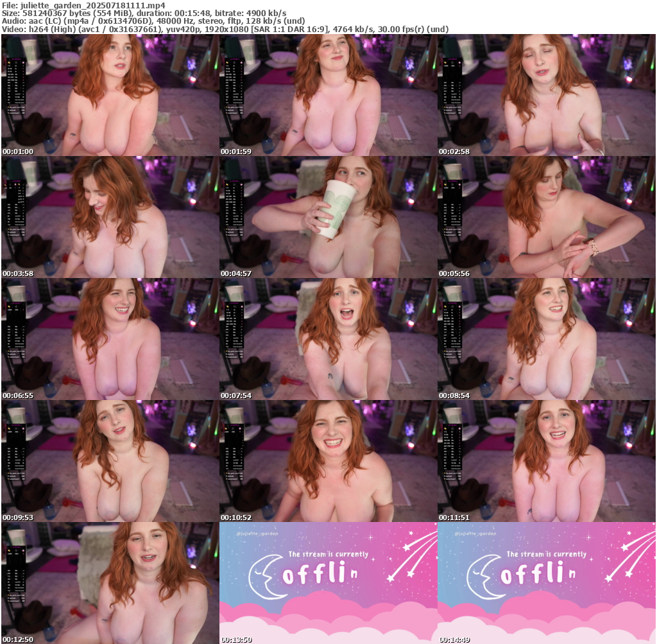Image resolution: width=657 pixels, height=644 pixels.
Task: Click the frame labeled 00:03:58
Action: [110, 217]
